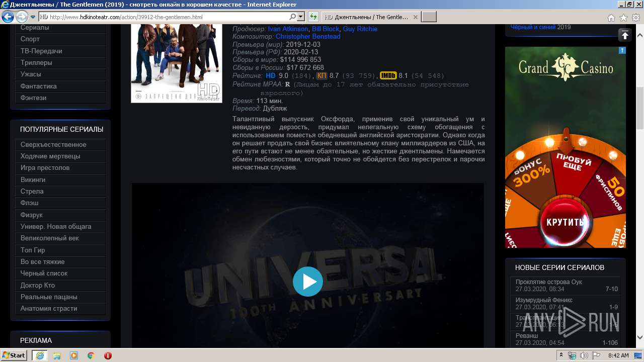Image resolution: width=644 pixels, height=362 pixels.
Task: Open the browser Home icon
Action: 611,18
